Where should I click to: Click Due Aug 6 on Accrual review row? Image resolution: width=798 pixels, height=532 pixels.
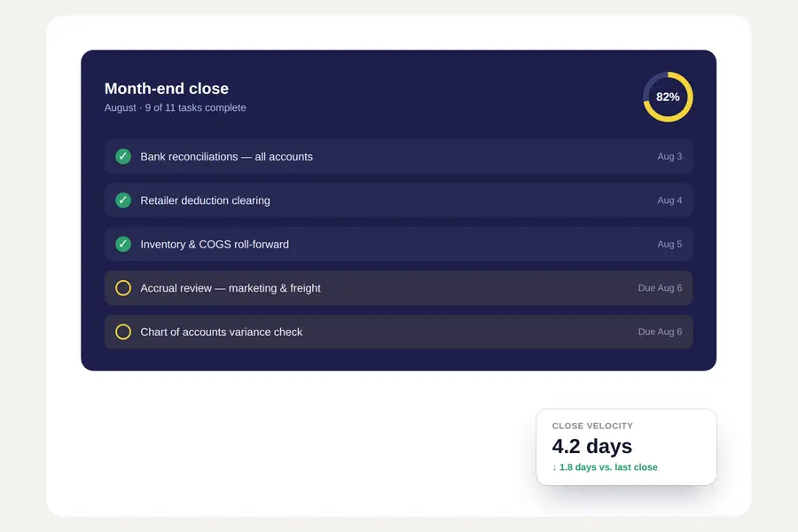tap(660, 287)
